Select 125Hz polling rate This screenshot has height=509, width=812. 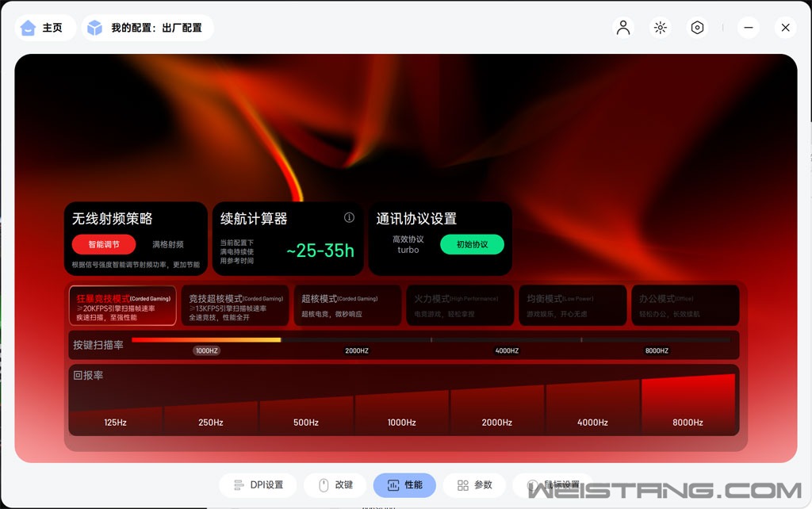116,420
